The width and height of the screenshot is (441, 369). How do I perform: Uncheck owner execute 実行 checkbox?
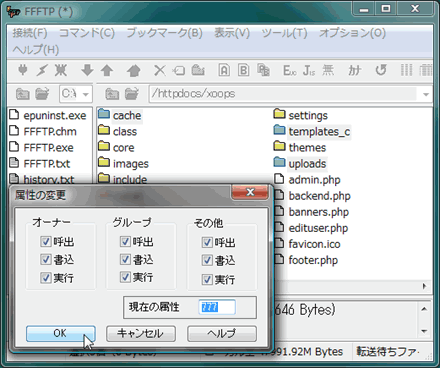coord(45,277)
